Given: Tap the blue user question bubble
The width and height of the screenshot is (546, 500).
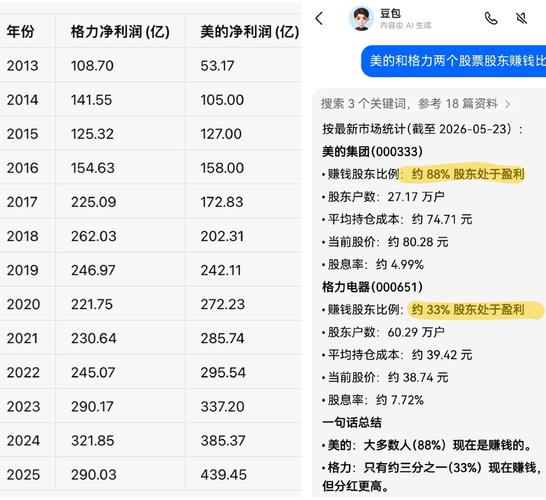Looking at the screenshot, I should (x=453, y=61).
